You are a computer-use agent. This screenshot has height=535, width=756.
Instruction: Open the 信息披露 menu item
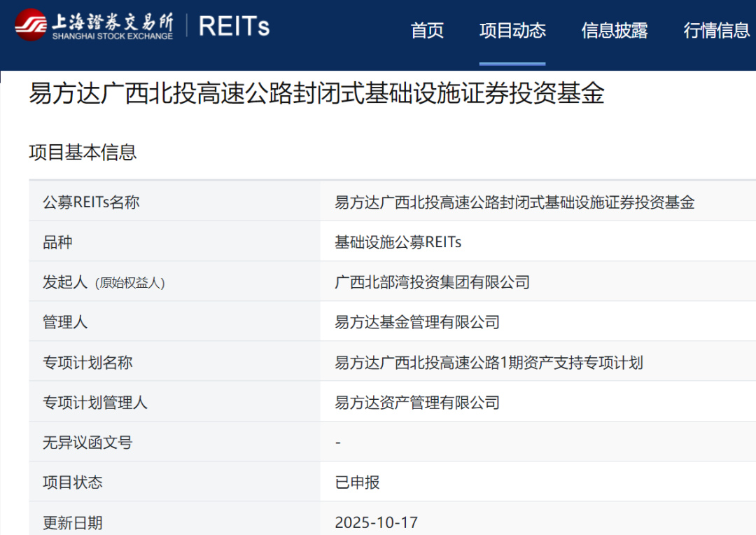(x=615, y=30)
